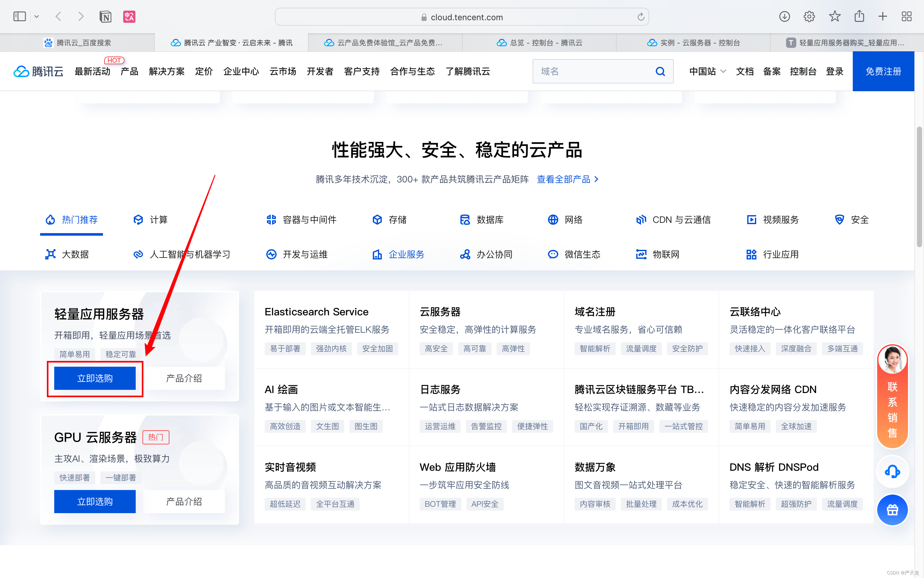Select the 微信生态 category
This screenshot has height=578, width=924.
click(x=574, y=254)
